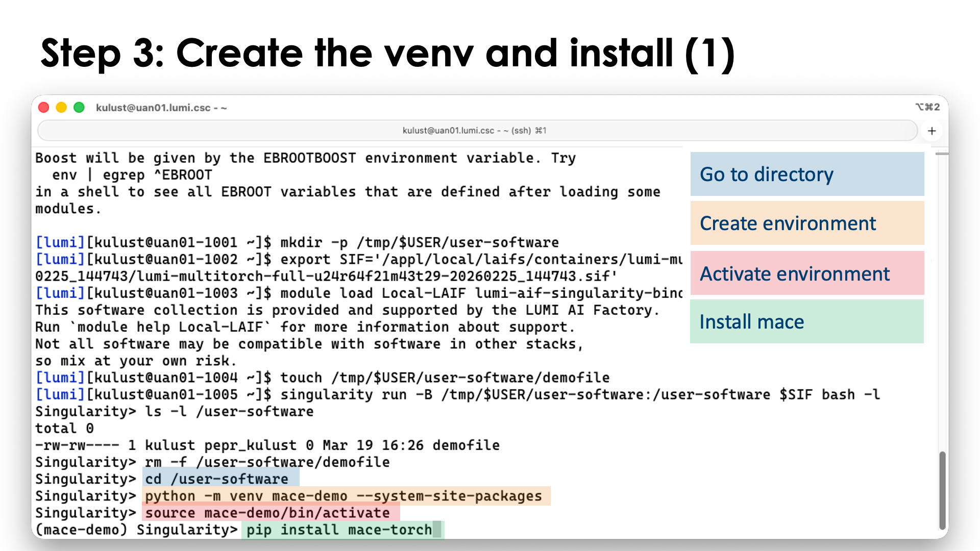
Task: Click the blue Go to directory legend box
Action: click(806, 174)
